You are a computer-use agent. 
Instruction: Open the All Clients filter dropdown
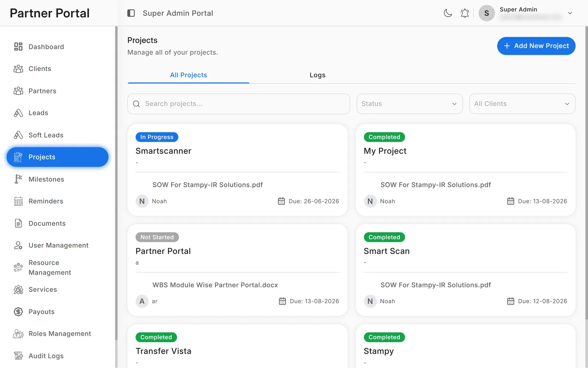[x=522, y=104]
